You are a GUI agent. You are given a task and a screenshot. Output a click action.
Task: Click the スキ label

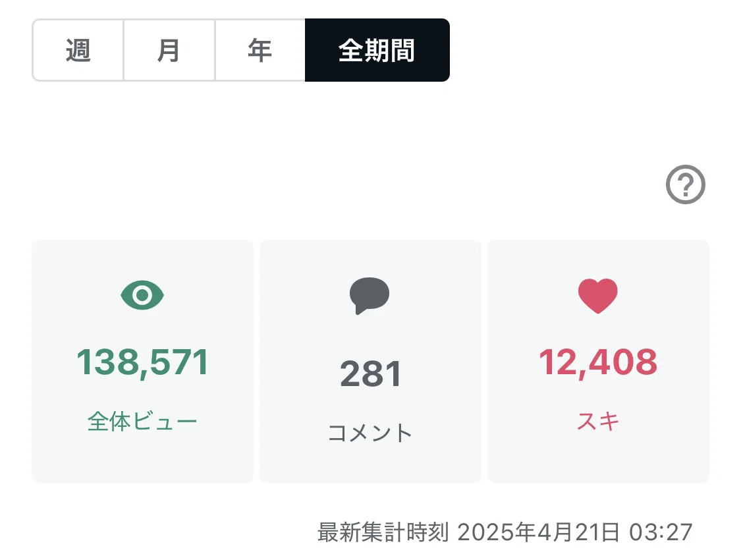pos(598,420)
